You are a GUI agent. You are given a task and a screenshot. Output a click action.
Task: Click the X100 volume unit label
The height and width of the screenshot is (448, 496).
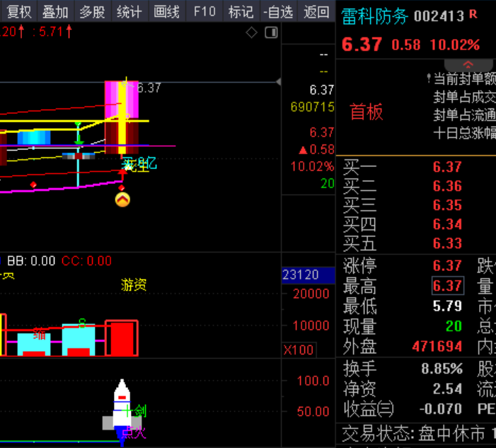click(299, 350)
